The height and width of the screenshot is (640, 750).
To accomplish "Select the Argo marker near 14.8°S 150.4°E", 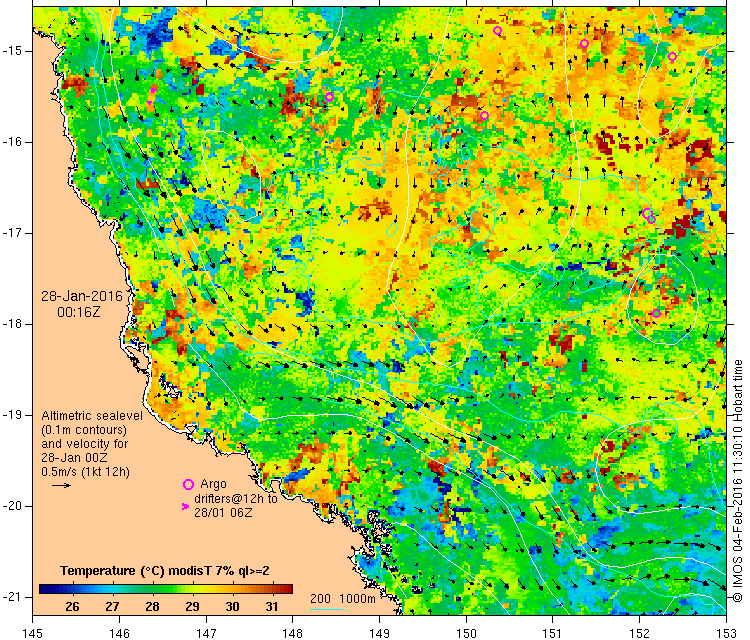I will point(497,31).
